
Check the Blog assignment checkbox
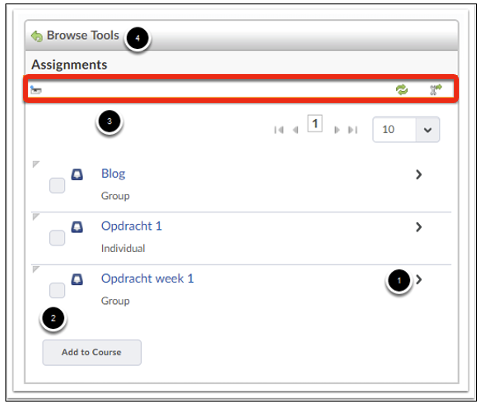57,186
